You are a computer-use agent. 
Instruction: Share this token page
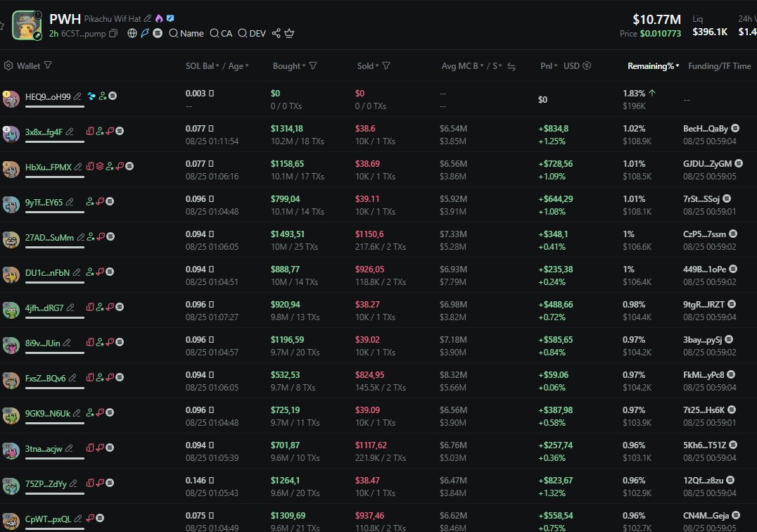click(276, 33)
